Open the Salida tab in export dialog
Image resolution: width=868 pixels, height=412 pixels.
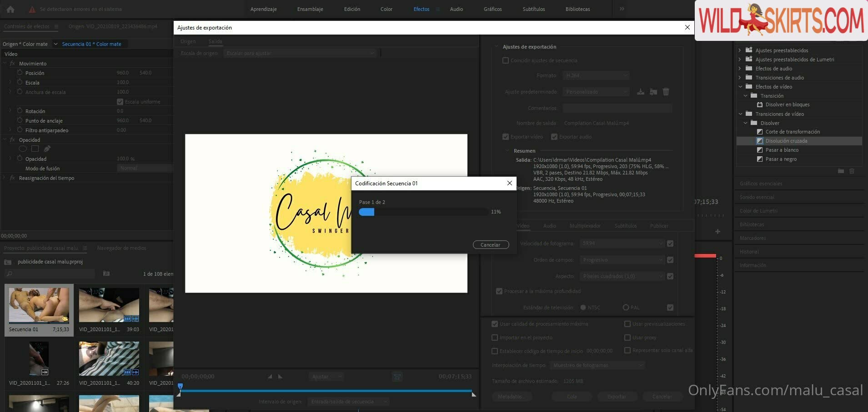pos(216,41)
